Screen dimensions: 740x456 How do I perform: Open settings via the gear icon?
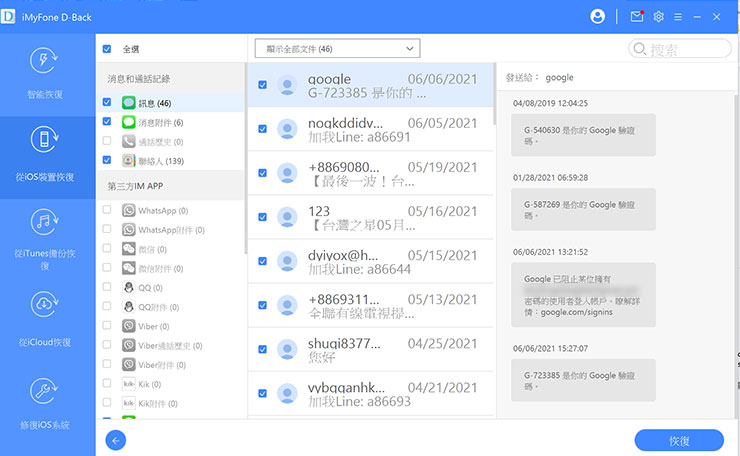pyautogui.click(x=659, y=16)
